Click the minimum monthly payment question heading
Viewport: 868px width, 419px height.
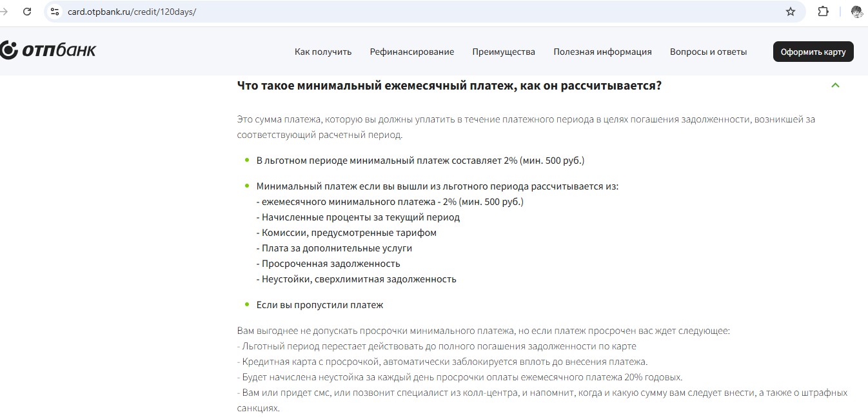coord(449,85)
